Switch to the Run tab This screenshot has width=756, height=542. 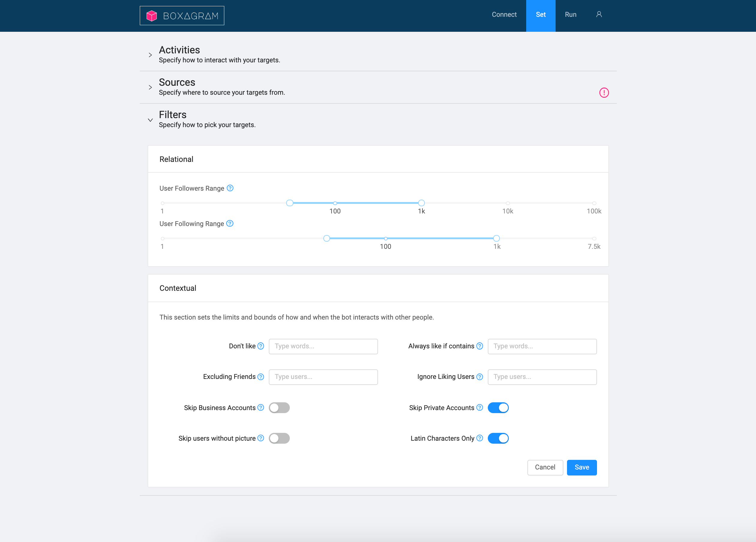tap(570, 15)
